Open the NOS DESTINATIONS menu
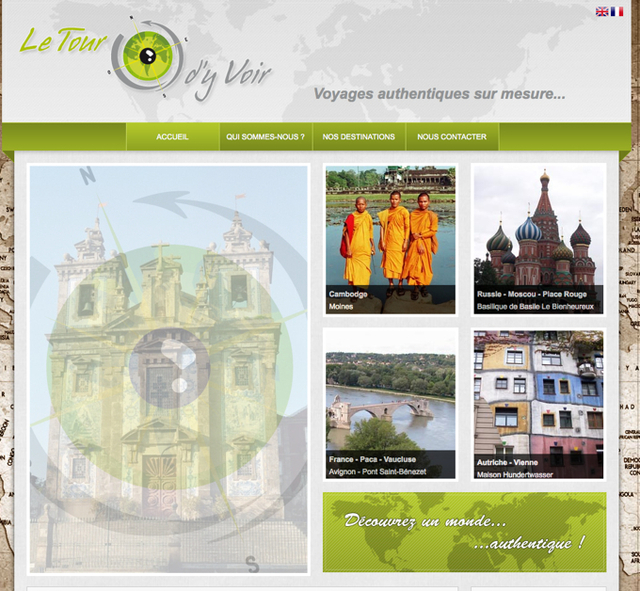Screen dimensions: 640x591 pyautogui.click(x=359, y=137)
